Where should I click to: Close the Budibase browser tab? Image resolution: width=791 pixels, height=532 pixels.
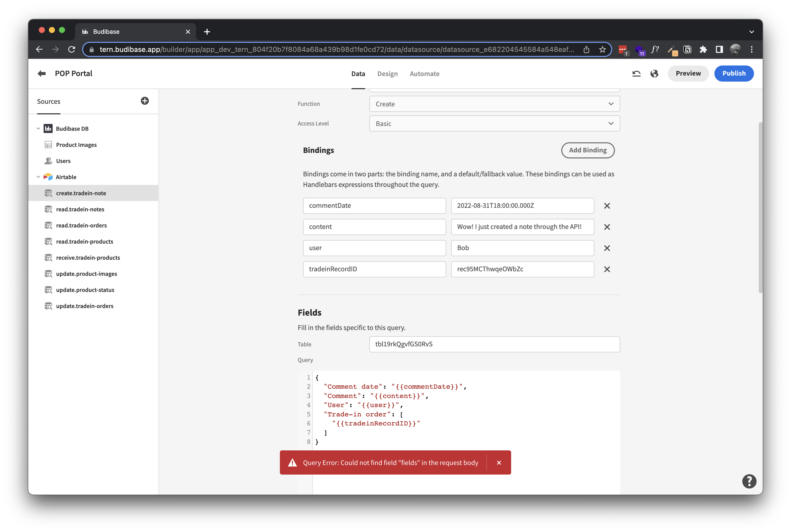coord(188,31)
